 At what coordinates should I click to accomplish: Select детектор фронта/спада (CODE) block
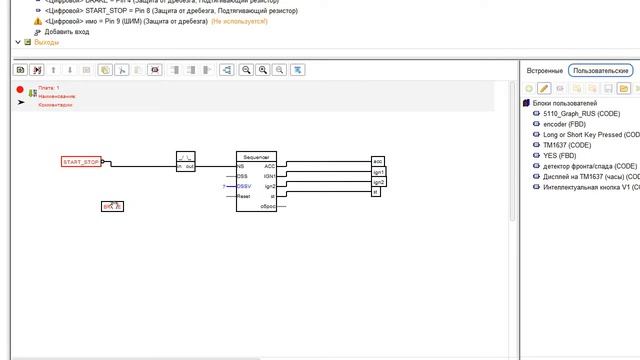pyautogui.click(x=589, y=166)
